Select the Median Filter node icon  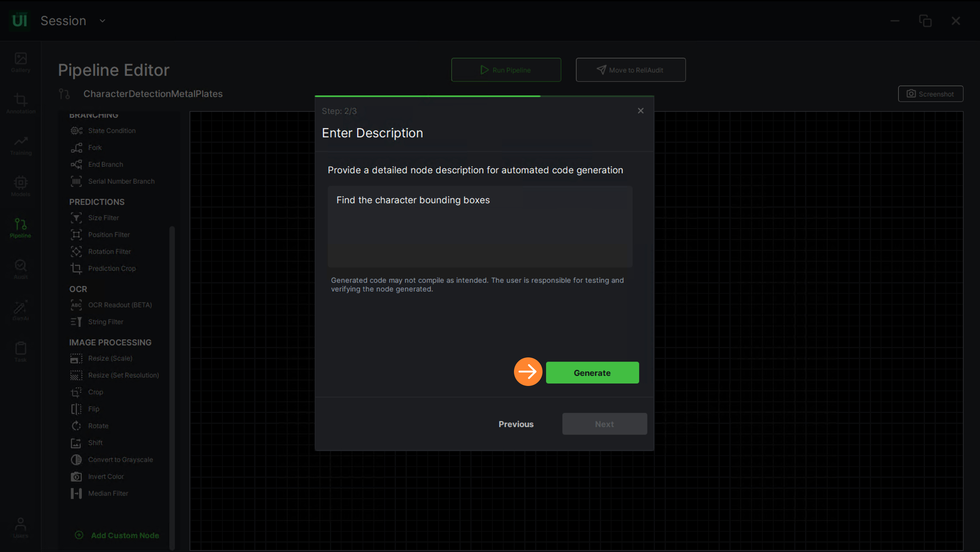point(76,493)
